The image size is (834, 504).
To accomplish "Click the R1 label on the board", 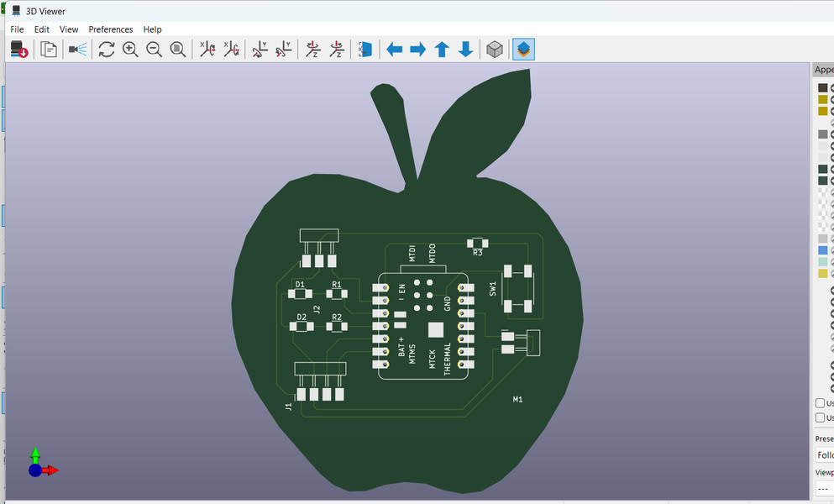I will 337,284.
